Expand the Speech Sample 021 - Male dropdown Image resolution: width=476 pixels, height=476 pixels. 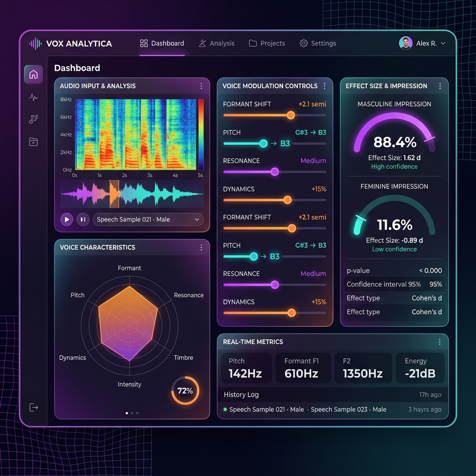pyautogui.click(x=148, y=219)
